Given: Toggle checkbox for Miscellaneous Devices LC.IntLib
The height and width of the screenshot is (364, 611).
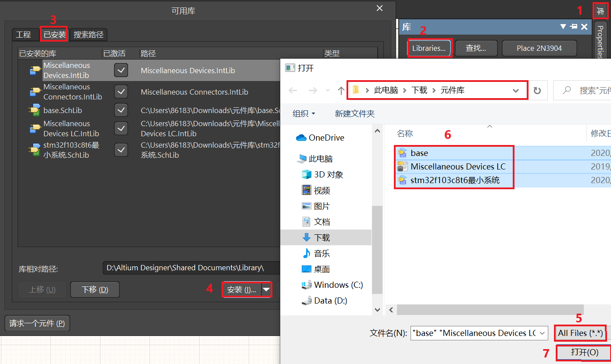Looking at the screenshot, I should click(121, 128).
